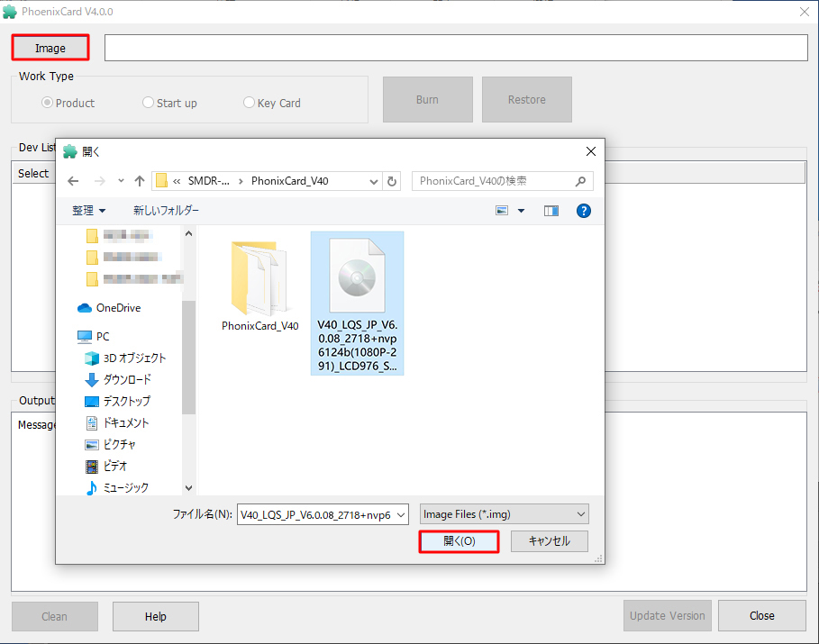819x644 pixels.
Task: Click the up-directory arrow in file dialog
Action: pos(140,181)
